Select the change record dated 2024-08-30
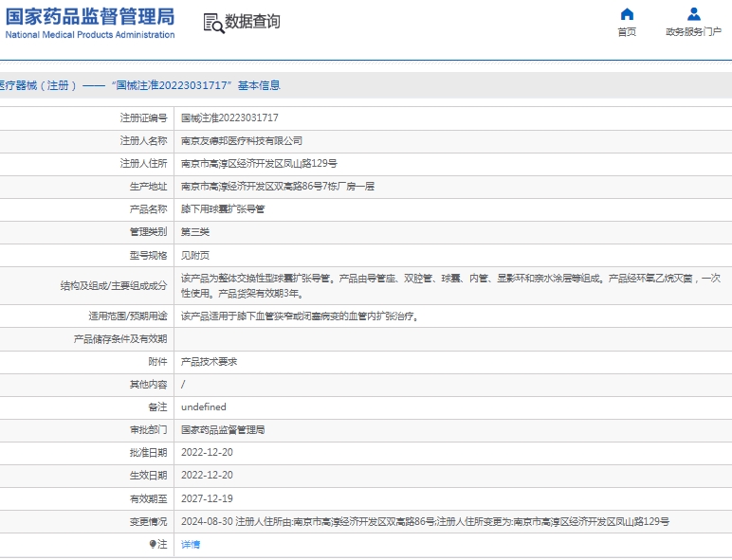This screenshot has width=732, height=560. tap(425, 522)
